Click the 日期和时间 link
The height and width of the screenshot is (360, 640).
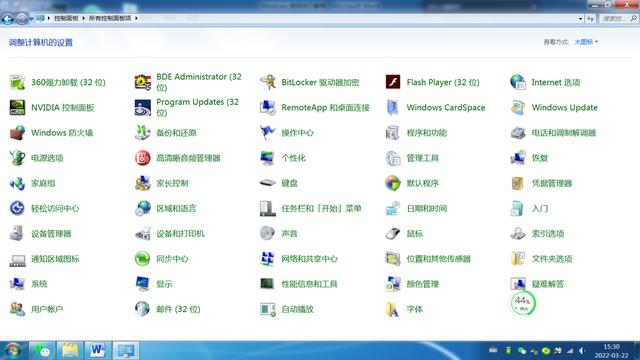[427, 209]
